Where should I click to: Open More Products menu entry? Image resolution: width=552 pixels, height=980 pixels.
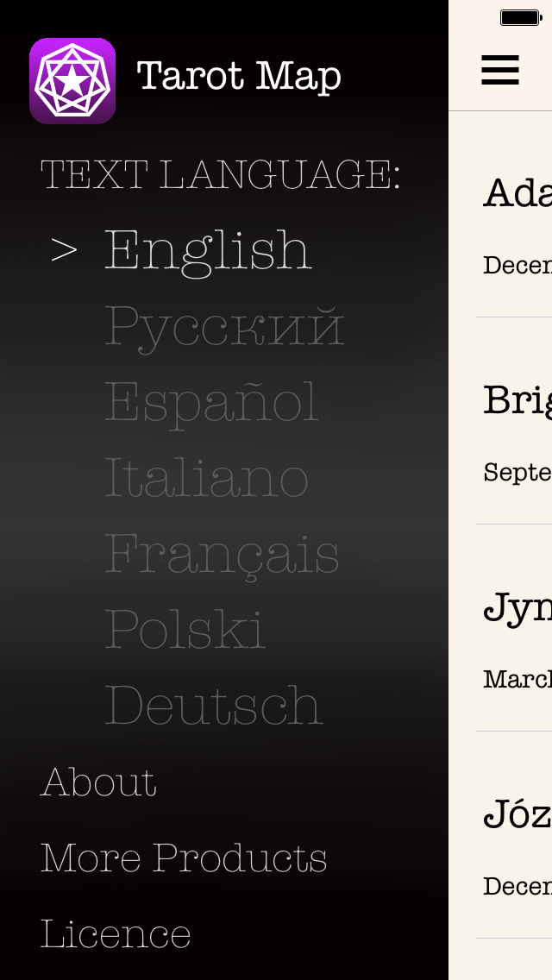coord(184,857)
